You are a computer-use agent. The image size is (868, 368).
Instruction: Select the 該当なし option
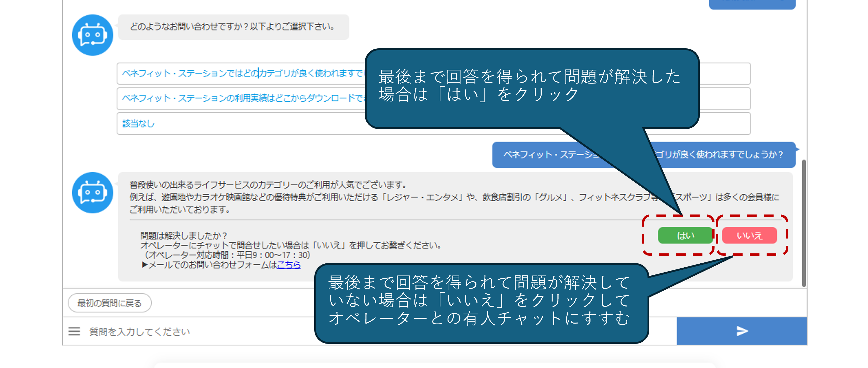[434, 124]
